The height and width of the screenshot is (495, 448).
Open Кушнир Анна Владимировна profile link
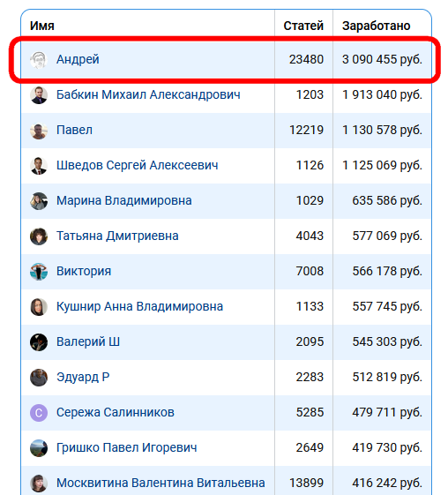click(x=139, y=306)
